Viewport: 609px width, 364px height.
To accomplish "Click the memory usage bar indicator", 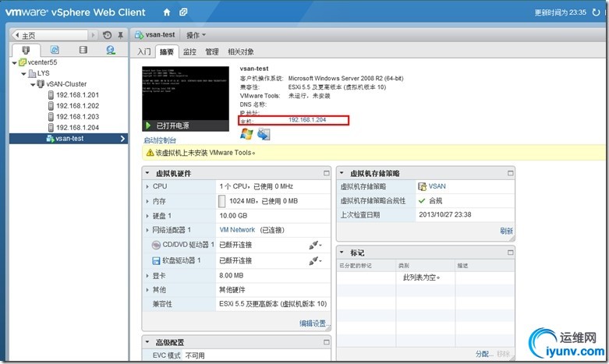I will (x=221, y=201).
